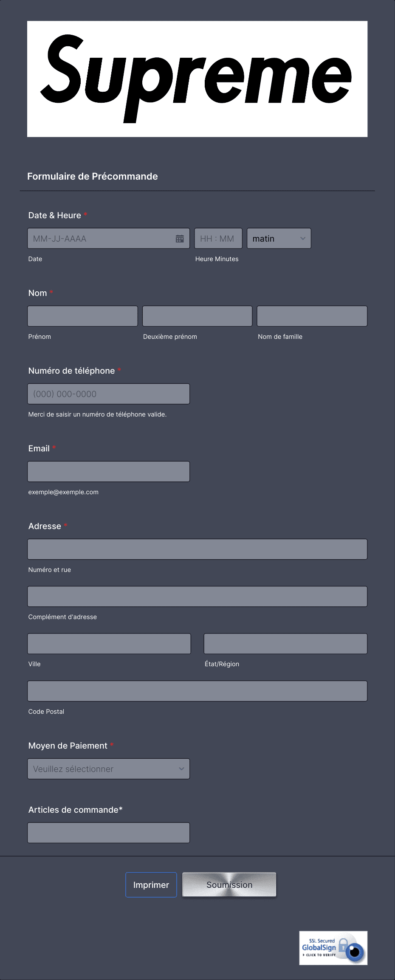Submit the form with Soumission button

click(x=229, y=885)
